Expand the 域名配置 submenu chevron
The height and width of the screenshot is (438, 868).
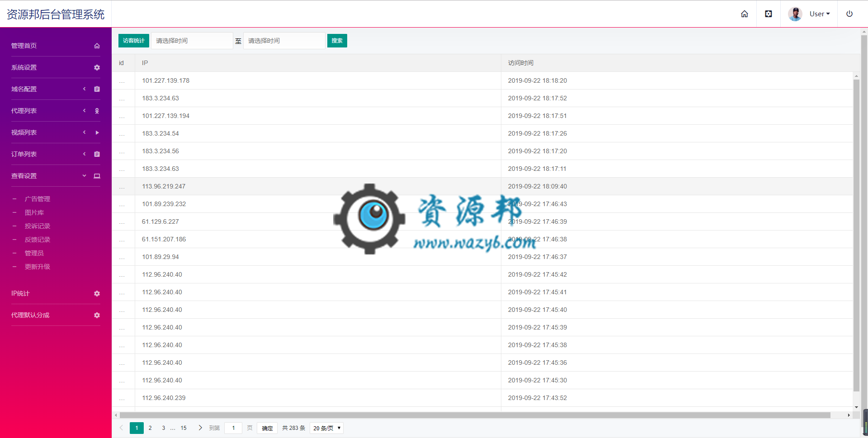[84, 89]
